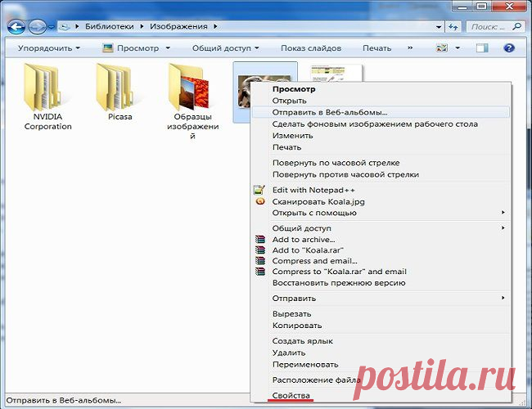Click the Back navigation arrow
This screenshot has width=532, height=409.
pos(16,26)
